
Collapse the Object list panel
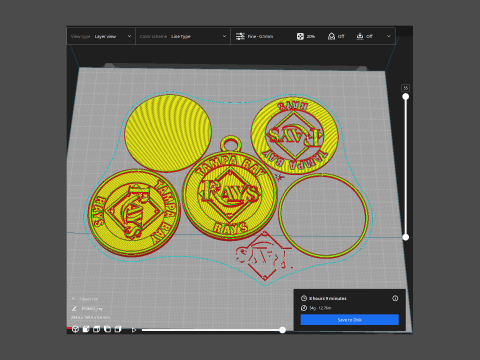pyautogui.click(x=73, y=299)
